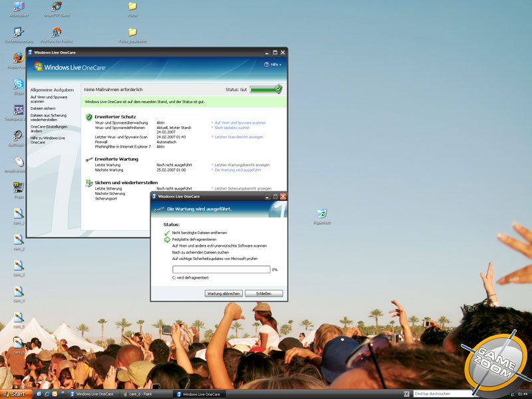Click 'C: wird defragmentiert' status text
Viewport: 532px width, 399px height.
(x=190, y=277)
